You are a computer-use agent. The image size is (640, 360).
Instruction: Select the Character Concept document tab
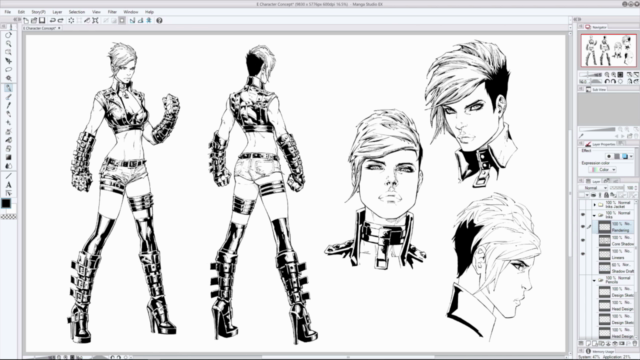[x=41, y=28]
